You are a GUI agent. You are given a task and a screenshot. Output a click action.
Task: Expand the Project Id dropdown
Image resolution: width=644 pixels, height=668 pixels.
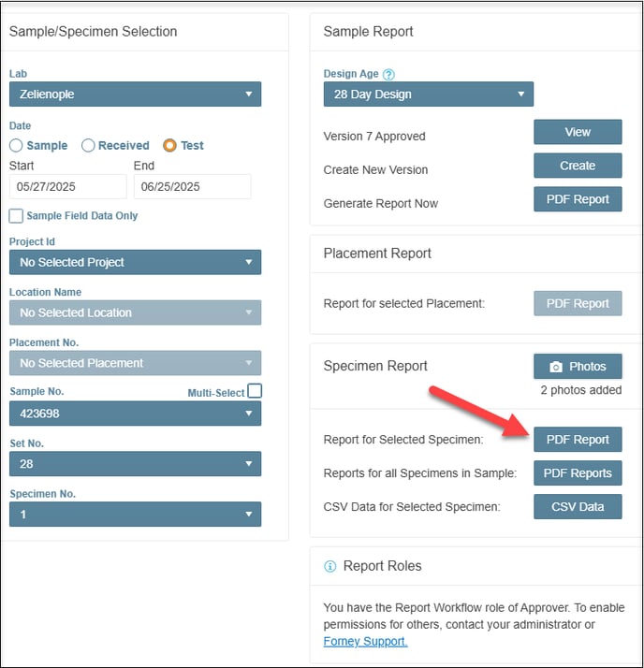(135, 262)
